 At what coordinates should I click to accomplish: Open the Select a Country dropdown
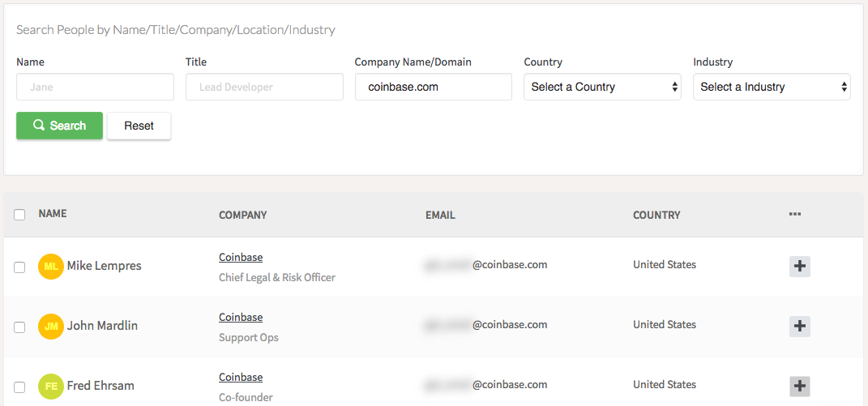click(x=602, y=87)
